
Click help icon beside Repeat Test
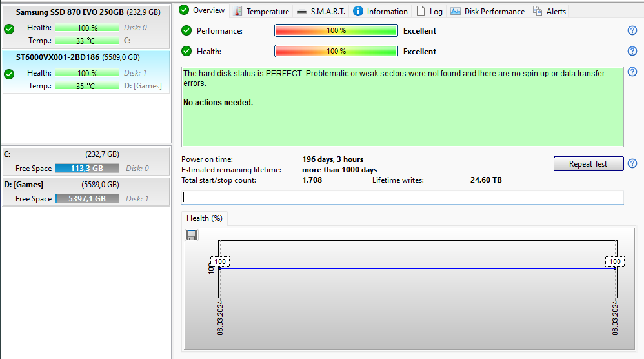632,163
